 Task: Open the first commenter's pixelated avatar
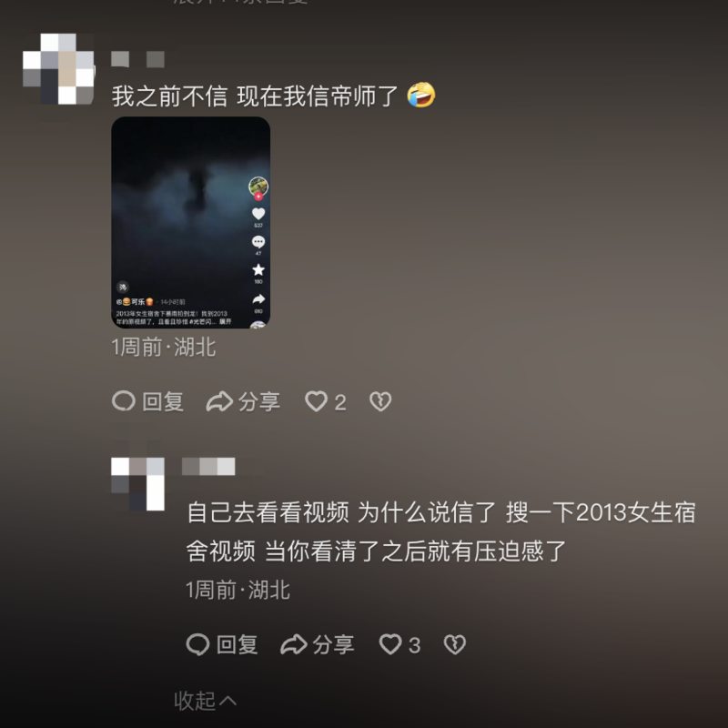(x=58, y=69)
